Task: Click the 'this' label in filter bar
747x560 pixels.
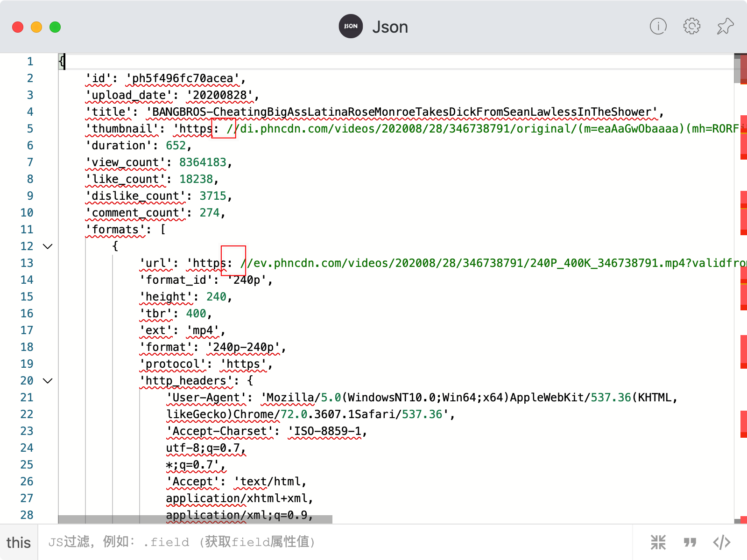Action: pyautogui.click(x=19, y=543)
